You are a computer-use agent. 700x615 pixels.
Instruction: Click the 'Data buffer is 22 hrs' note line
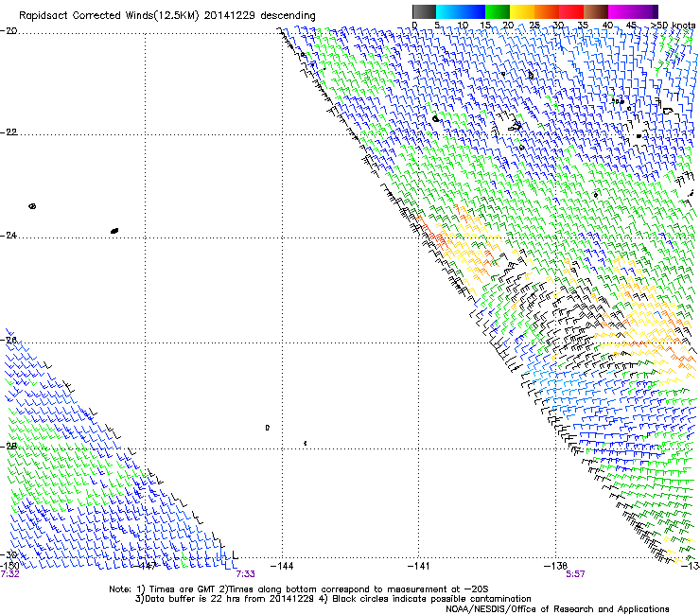click(333, 599)
